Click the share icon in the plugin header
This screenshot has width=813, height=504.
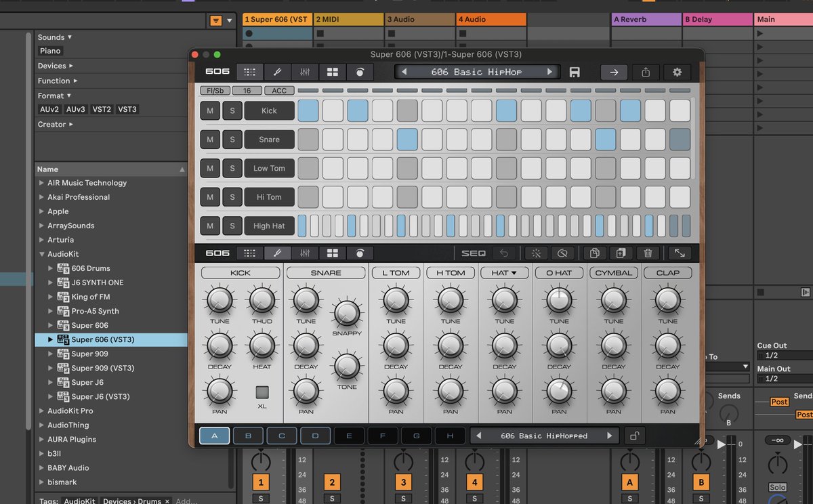tap(646, 72)
